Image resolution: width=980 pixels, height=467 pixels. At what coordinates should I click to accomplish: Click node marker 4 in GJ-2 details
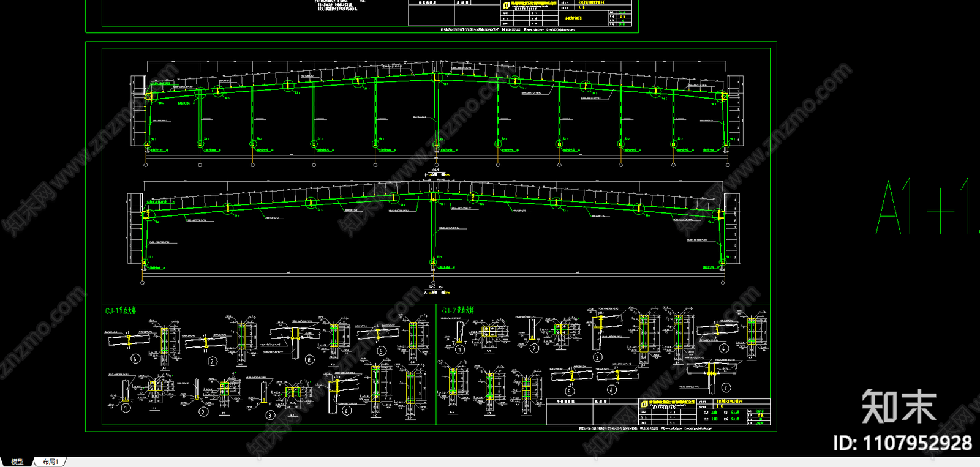[x=723, y=348]
